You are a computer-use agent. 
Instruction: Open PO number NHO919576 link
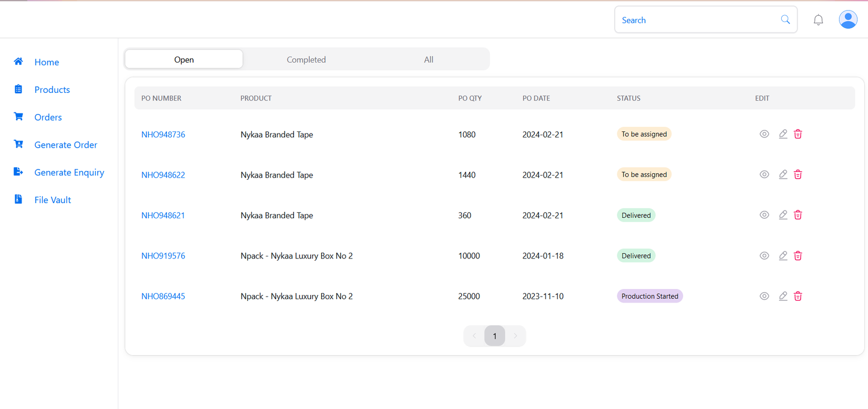(x=163, y=256)
